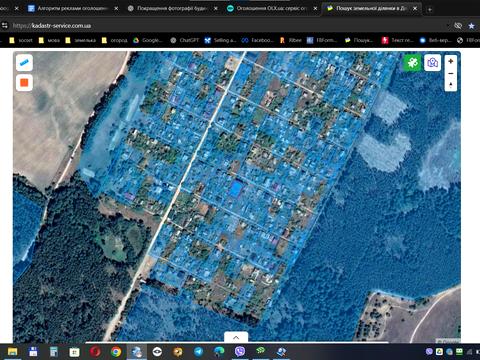Open site settings icon left of URL
This screenshot has height=360, width=480.
(5, 26)
